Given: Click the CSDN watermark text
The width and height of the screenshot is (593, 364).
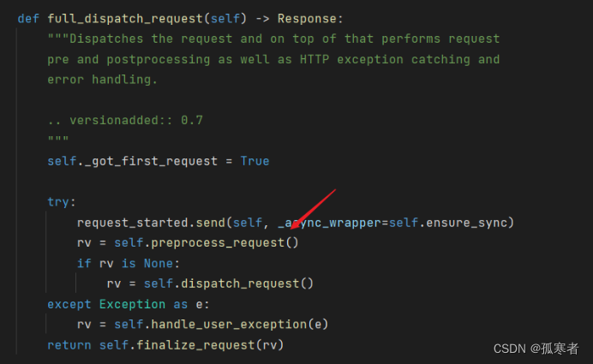Looking at the screenshot, I should tap(536, 348).
